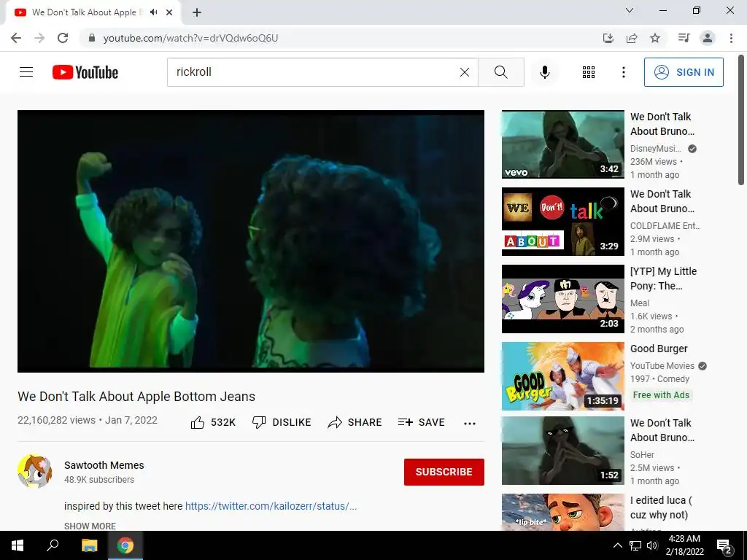The width and height of the screenshot is (747, 560).
Task: Open Sawtooth Memes channel name link
Action: [x=104, y=465]
